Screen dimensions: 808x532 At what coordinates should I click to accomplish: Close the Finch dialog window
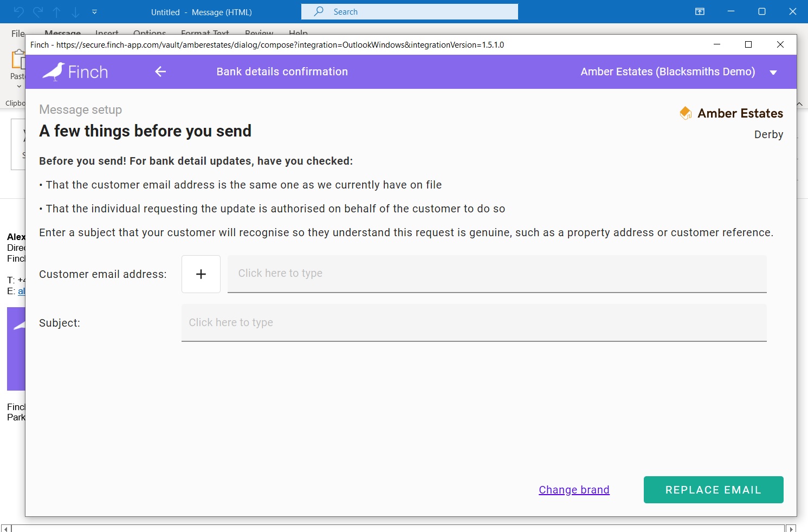[x=780, y=44]
